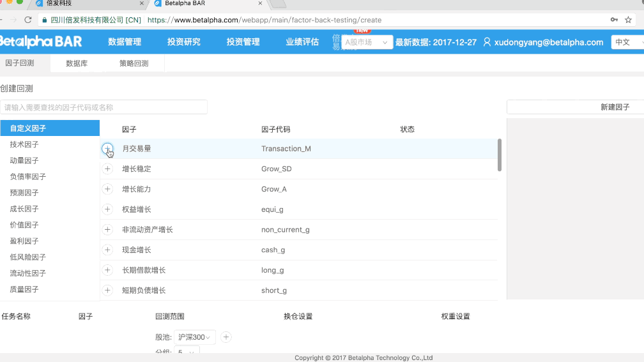Add the 短期负债增长 factor with plus icon
This screenshot has width=644, height=362.
[x=107, y=290]
